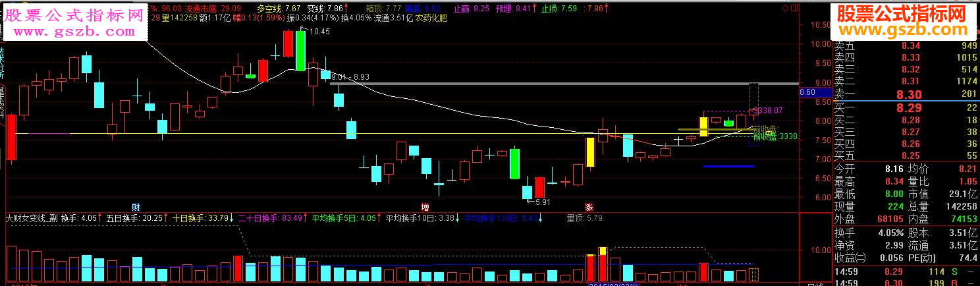
Task: Click the 平均换手10日 3.38 label
Action: 420,218
